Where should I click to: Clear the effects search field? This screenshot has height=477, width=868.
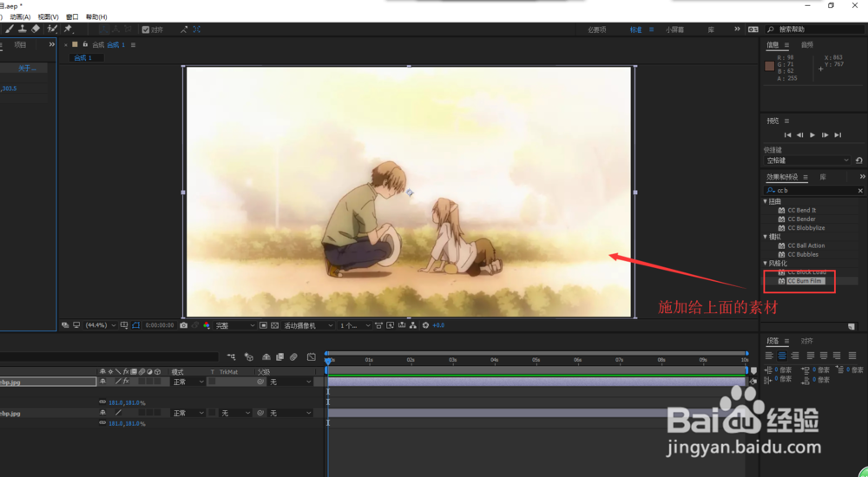tap(860, 190)
